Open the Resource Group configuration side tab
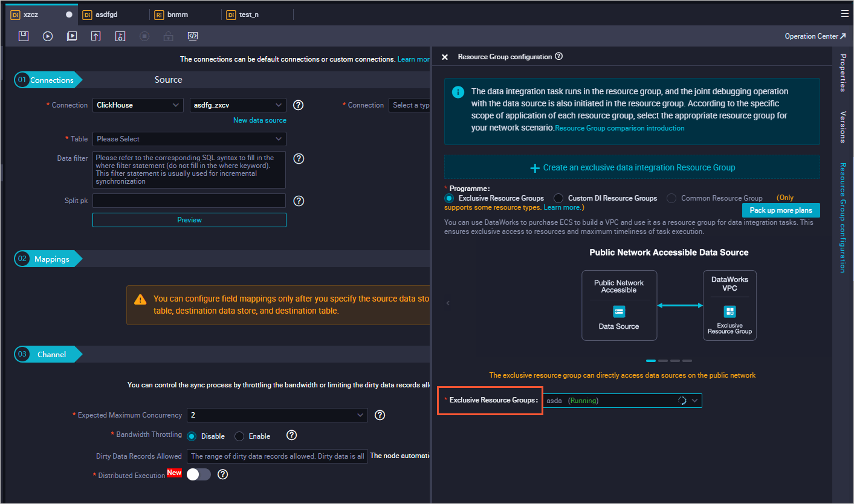 click(x=843, y=218)
